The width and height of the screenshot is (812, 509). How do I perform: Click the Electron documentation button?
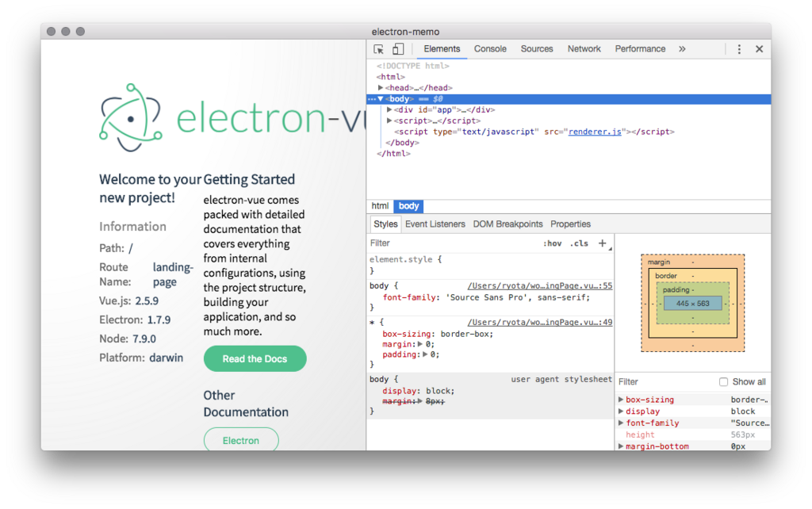[x=241, y=440]
